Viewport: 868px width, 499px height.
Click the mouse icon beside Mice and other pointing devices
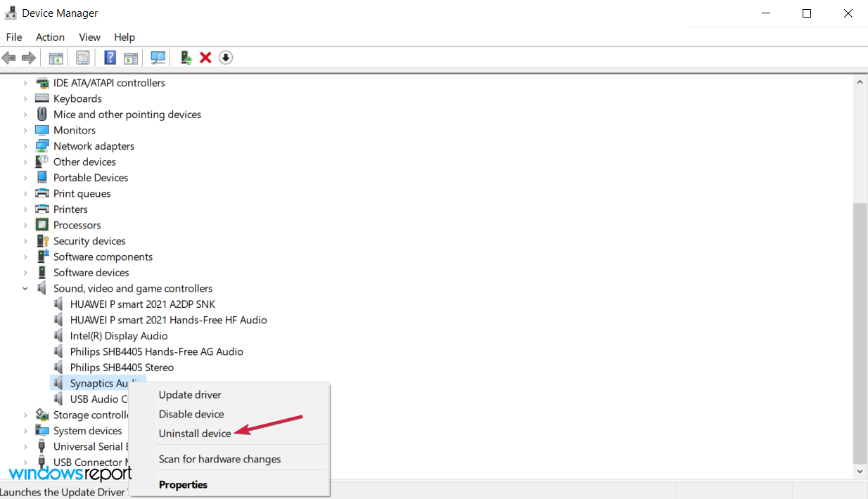[42, 115]
